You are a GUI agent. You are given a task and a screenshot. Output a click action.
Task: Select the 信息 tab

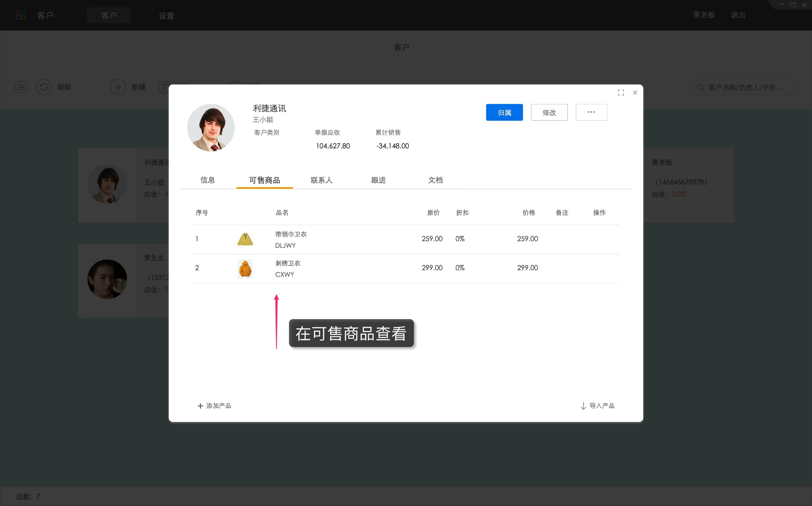[208, 180]
